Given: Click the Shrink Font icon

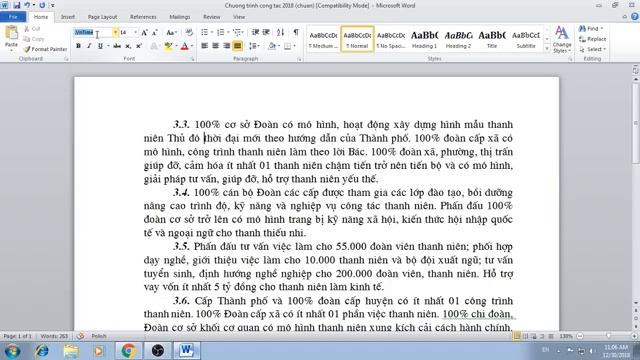Looking at the screenshot, I should coord(155,32).
